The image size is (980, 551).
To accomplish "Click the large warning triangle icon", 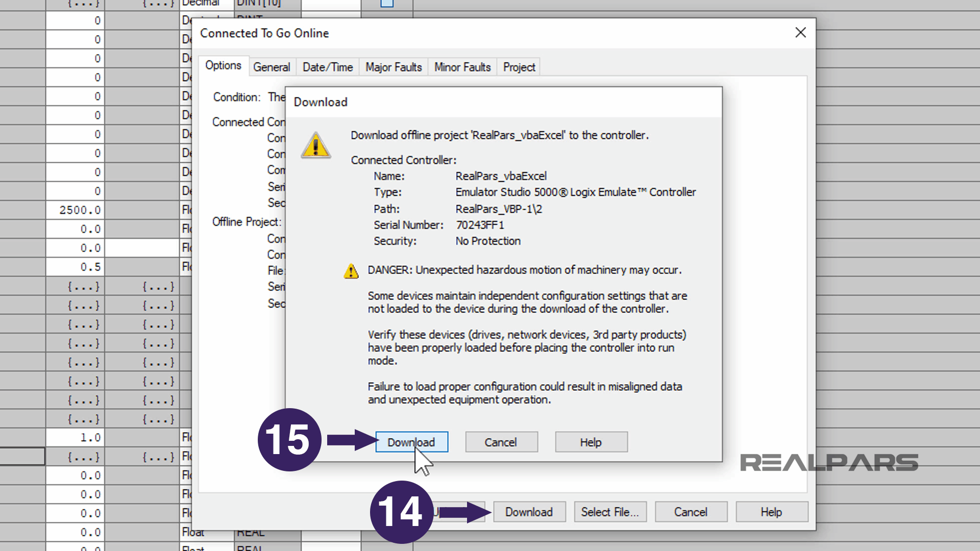I will pos(316,145).
